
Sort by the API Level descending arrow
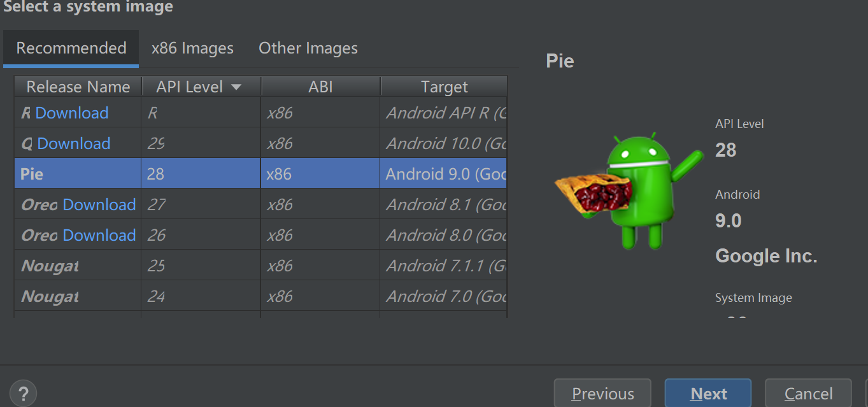pos(236,87)
